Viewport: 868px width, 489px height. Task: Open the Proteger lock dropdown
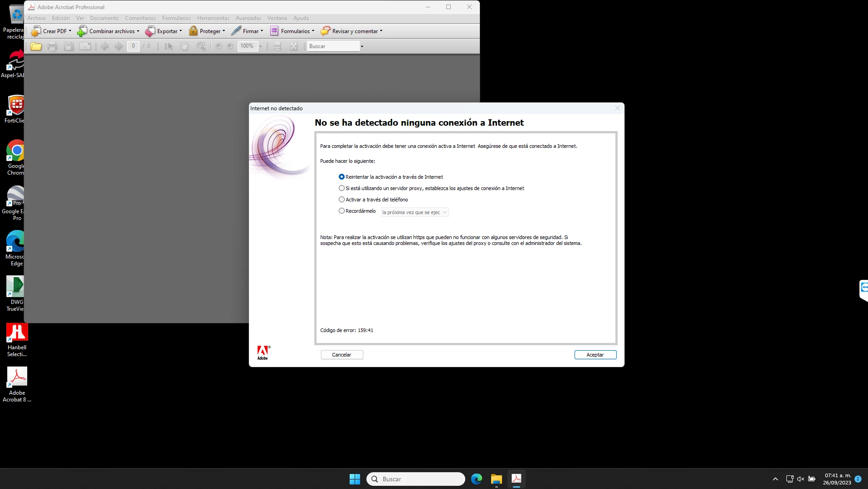pyautogui.click(x=207, y=31)
